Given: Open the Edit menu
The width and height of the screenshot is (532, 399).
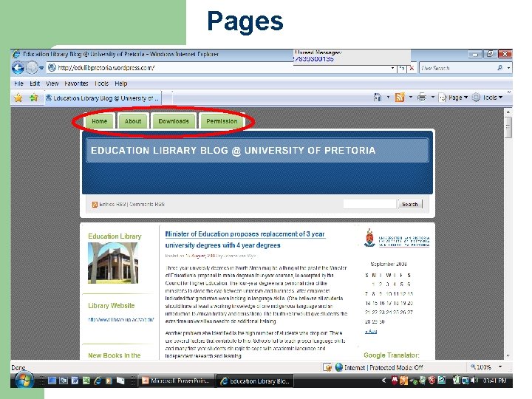Looking at the screenshot, I should (x=35, y=83).
